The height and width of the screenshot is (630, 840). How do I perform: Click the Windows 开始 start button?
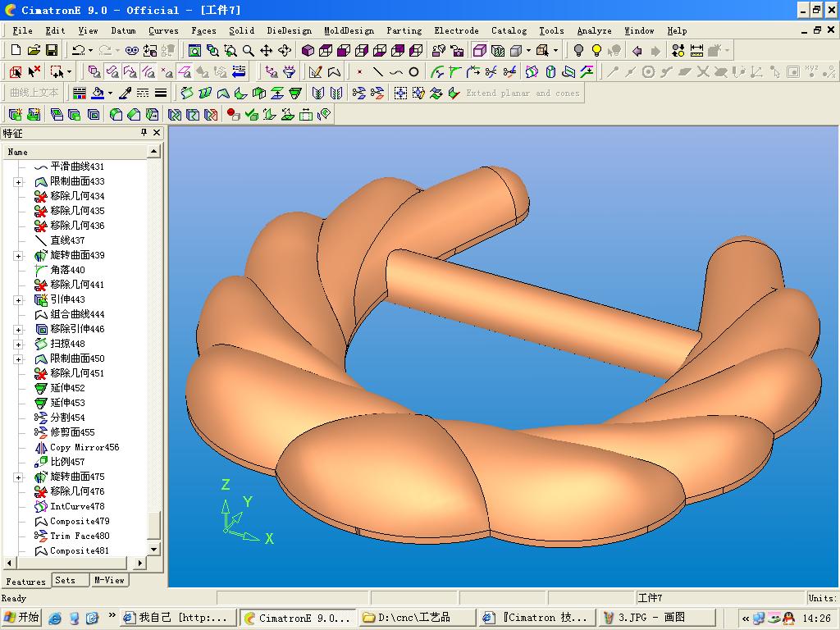[21, 618]
